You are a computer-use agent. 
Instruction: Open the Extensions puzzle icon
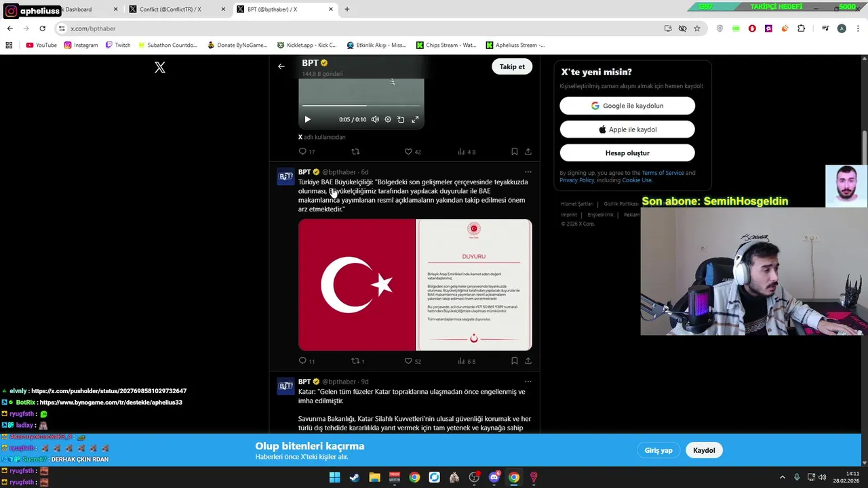coord(802,28)
